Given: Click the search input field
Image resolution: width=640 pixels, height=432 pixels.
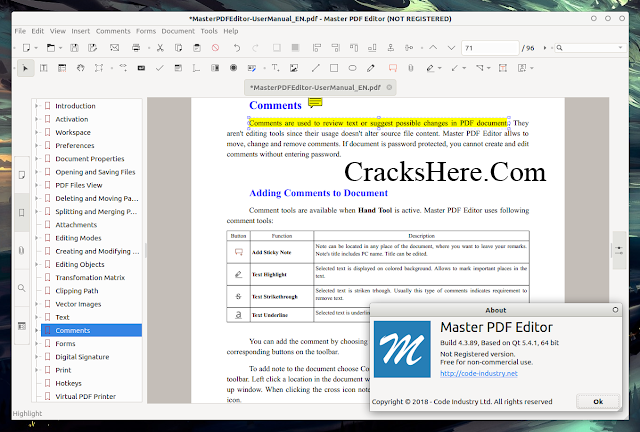Looking at the screenshot, I should [591, 48].
